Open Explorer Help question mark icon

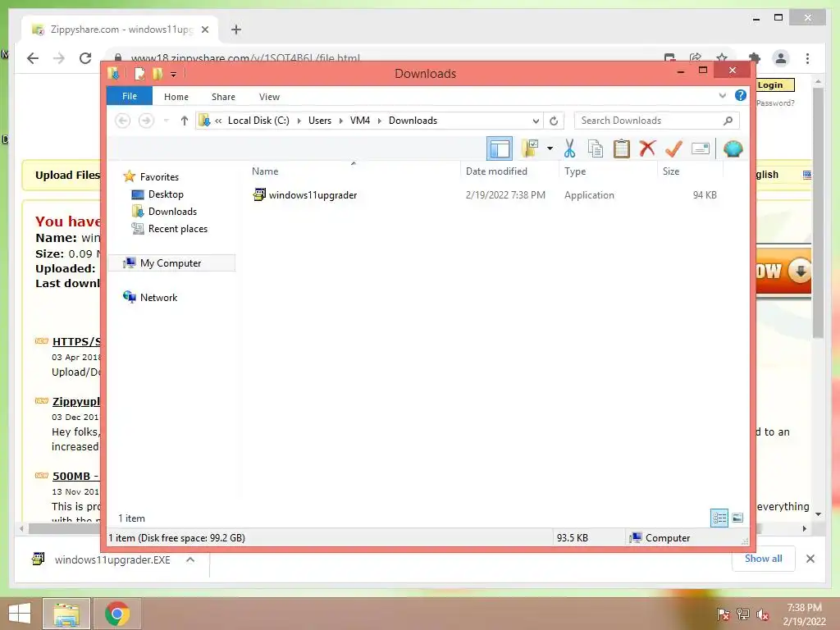741,95
